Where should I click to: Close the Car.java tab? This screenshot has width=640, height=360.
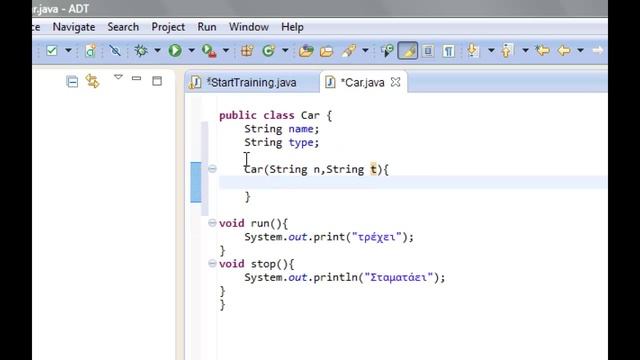pyautogui.click(x=395, y=82)
